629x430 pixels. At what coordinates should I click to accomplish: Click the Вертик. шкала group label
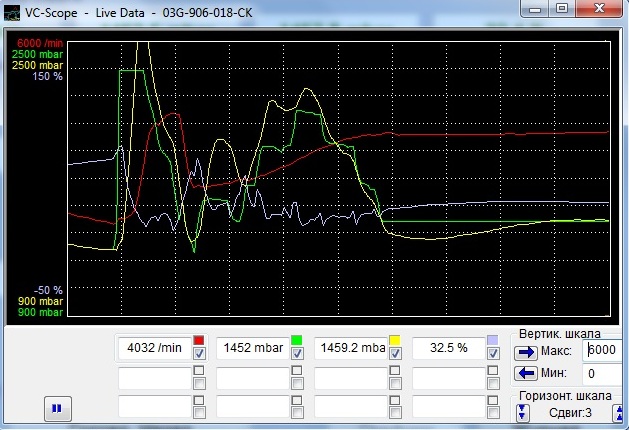tap(560, 334)
